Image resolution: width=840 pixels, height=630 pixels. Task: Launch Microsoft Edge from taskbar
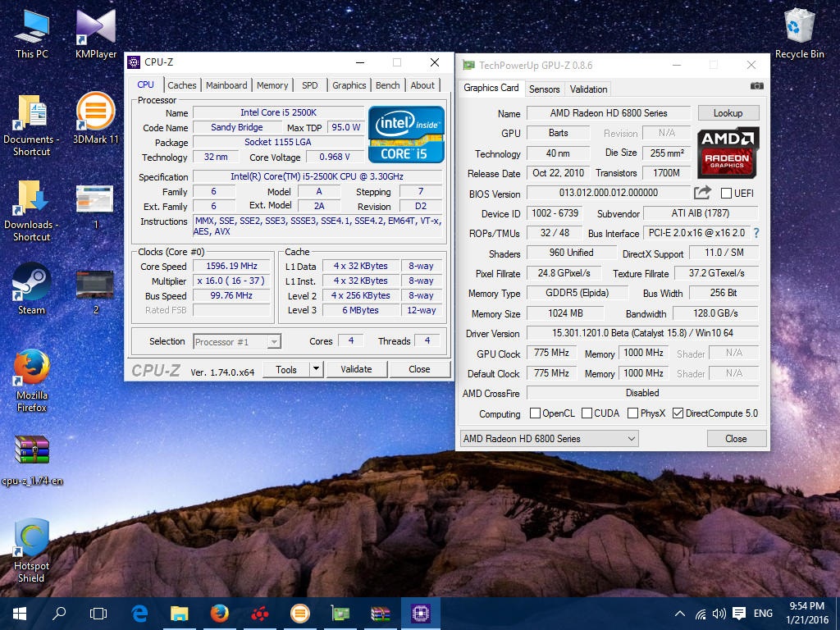139,614
